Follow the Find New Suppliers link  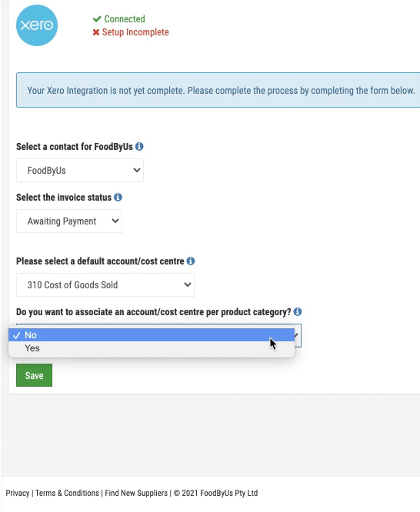(x=136, y=493)
